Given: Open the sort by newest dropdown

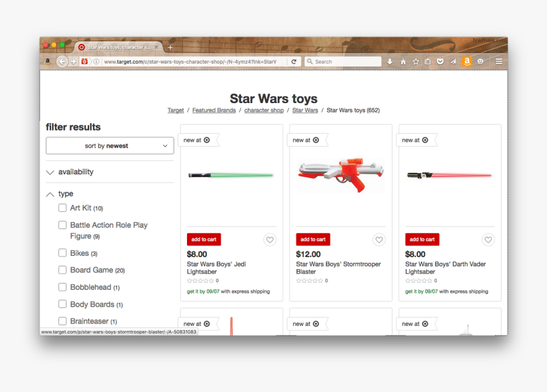Looking at the screenshot, I should [110, 146].
